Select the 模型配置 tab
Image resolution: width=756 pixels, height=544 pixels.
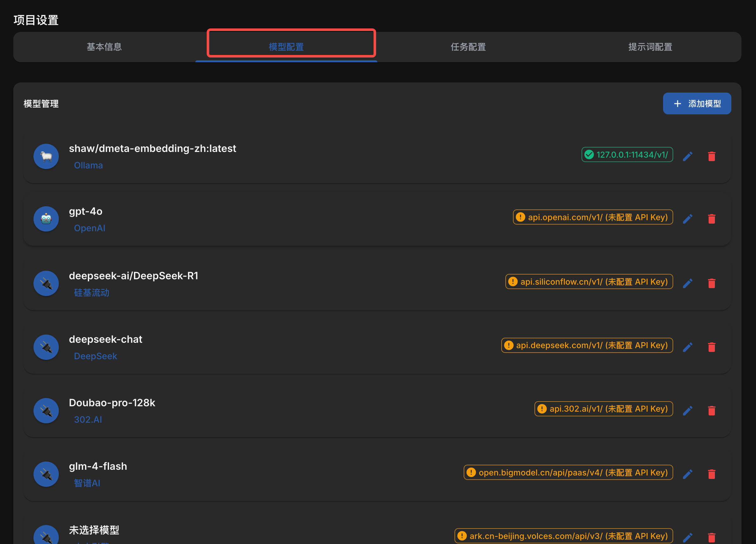pos(286,47)
